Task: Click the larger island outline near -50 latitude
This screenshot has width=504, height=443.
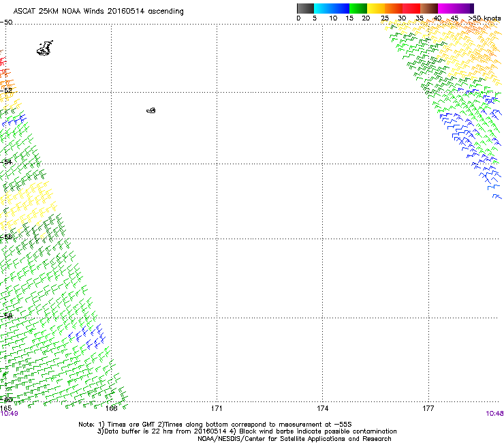Action: pos(45,48)
